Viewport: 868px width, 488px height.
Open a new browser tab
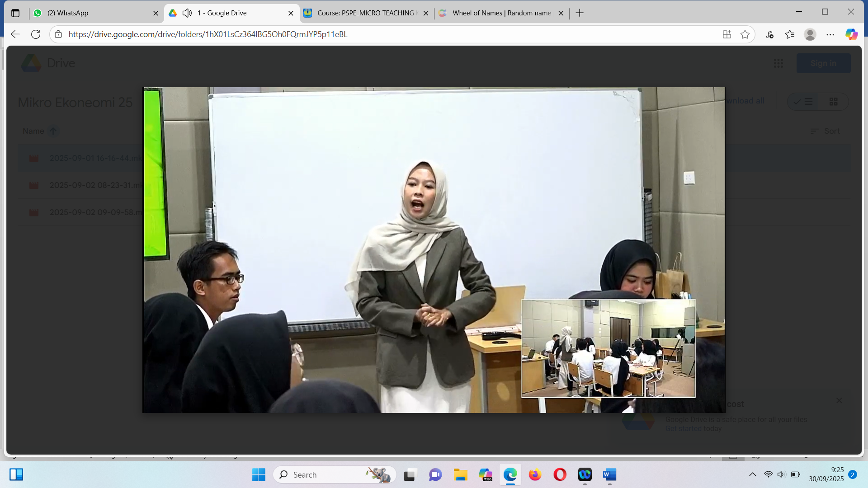[580, 13]
